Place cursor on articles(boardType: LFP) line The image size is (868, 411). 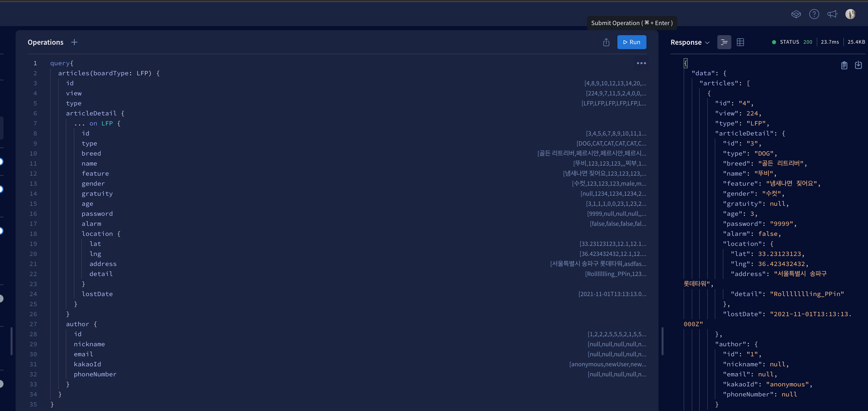coord(108,73)
